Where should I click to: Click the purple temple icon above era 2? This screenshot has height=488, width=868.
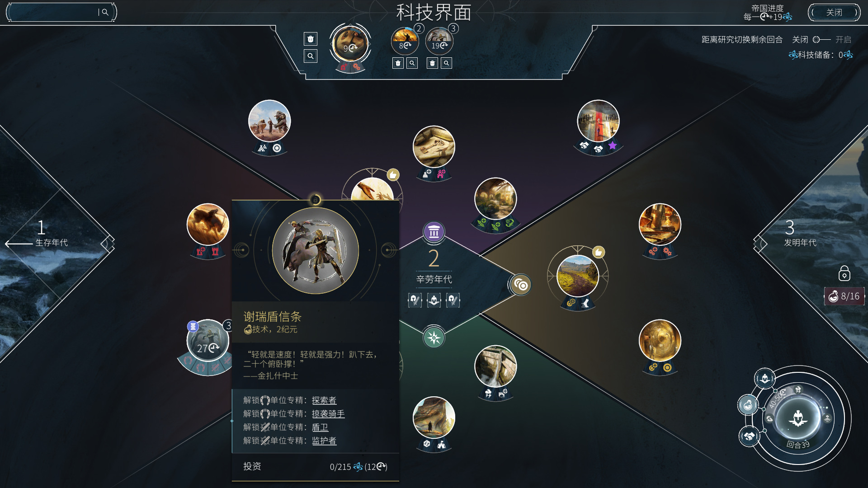[434, 232]
